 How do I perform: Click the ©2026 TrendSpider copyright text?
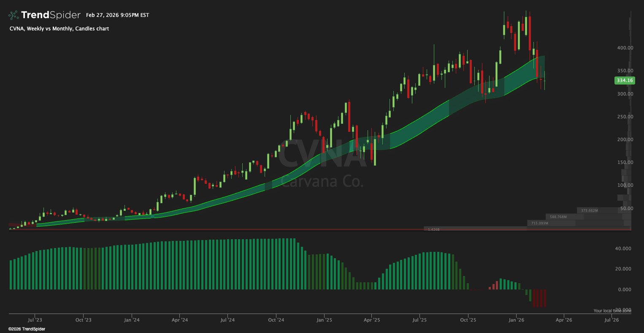coord(27,329)
